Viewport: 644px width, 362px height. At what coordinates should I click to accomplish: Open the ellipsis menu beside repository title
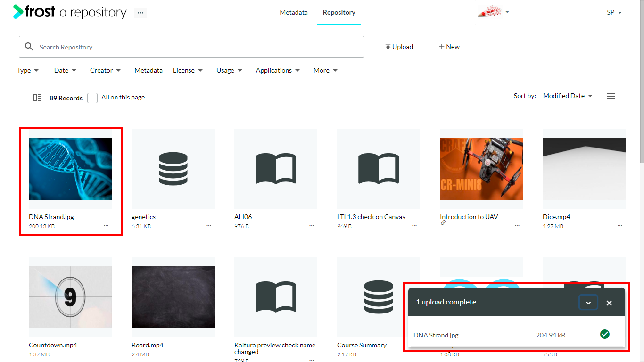click(140, 13)
